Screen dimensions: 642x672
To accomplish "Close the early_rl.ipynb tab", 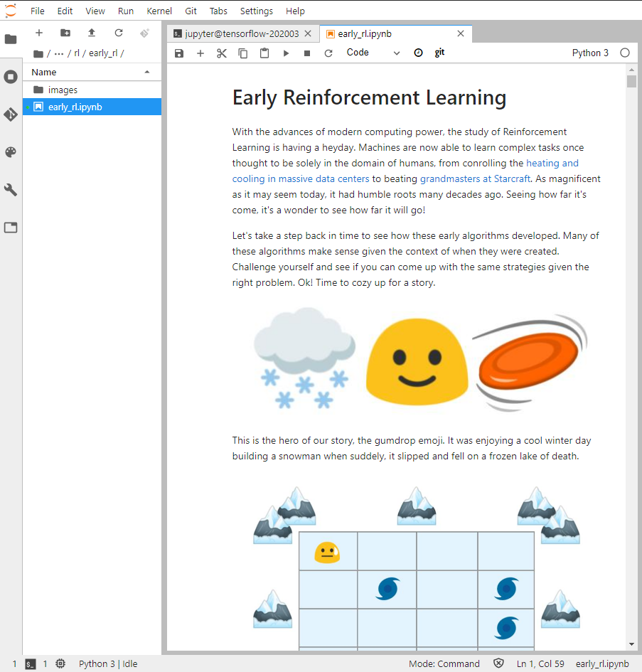I will pyautogui.click(x=461, y=33).
